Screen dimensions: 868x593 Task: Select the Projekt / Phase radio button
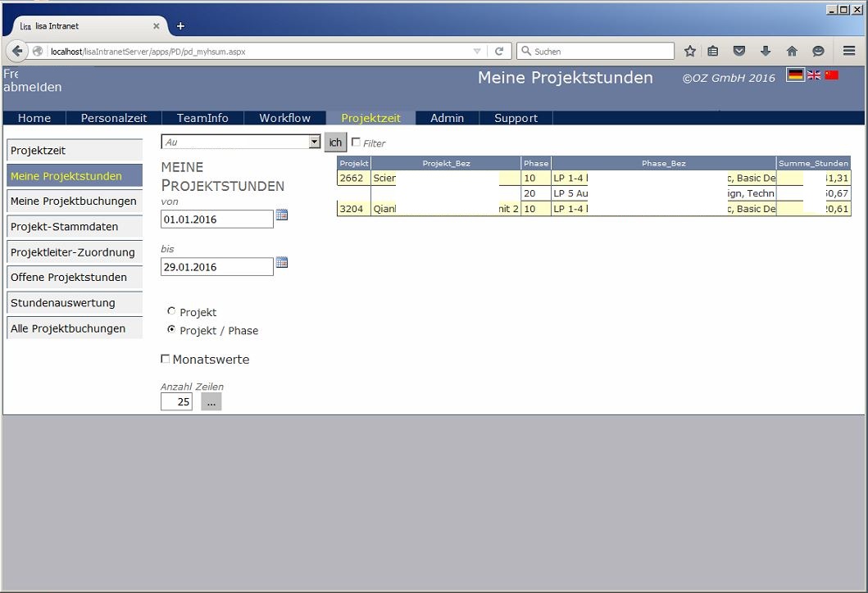tap(171, 329)
